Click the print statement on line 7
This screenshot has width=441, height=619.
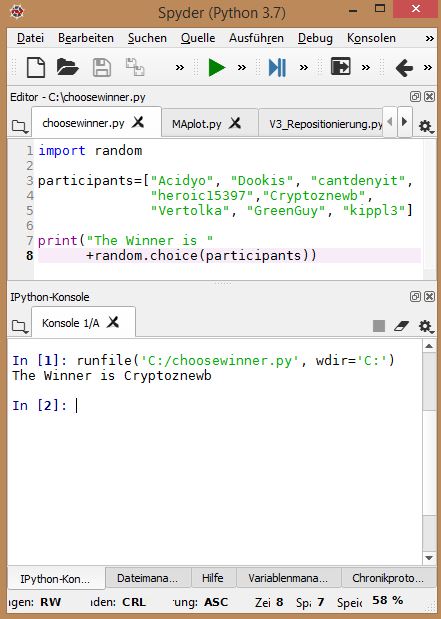(x=126, y=241)
